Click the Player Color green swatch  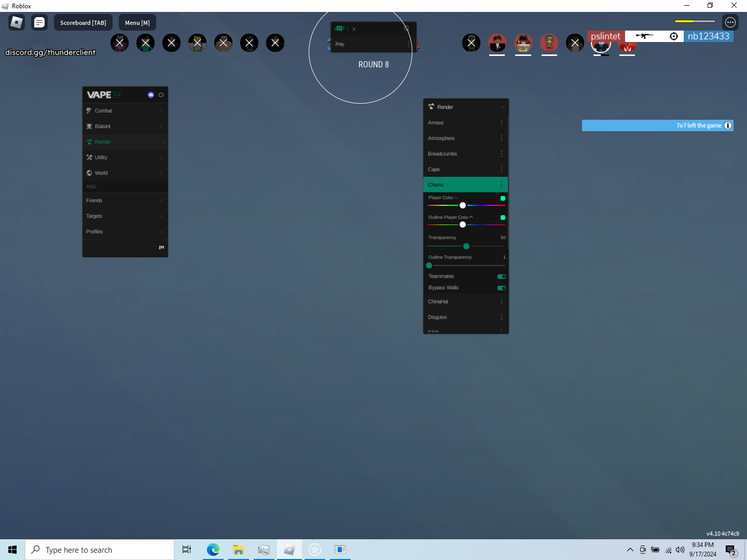point(503,198)
